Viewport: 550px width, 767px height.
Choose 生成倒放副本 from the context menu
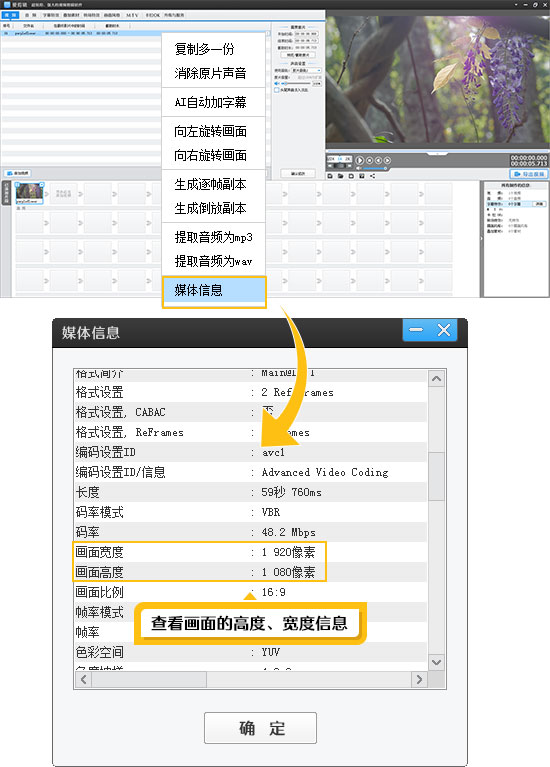tap(213, 208)
